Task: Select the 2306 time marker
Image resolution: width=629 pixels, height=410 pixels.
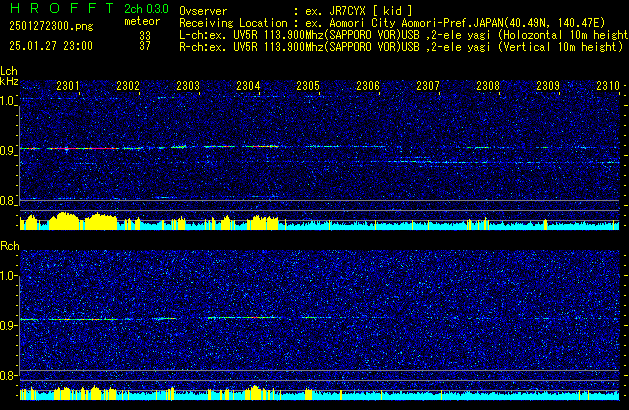Action: [368, 85]
